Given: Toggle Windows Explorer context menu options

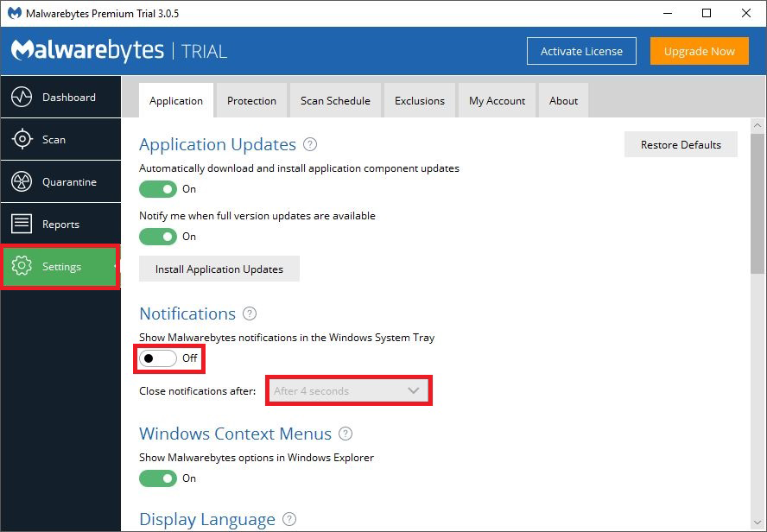Looking at the screenshot, I should pos(158,478).
